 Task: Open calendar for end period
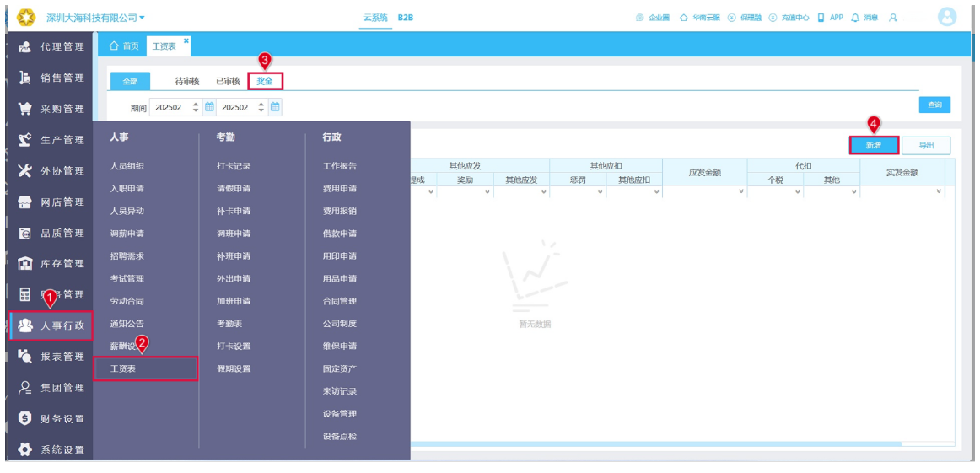point(275,107)
